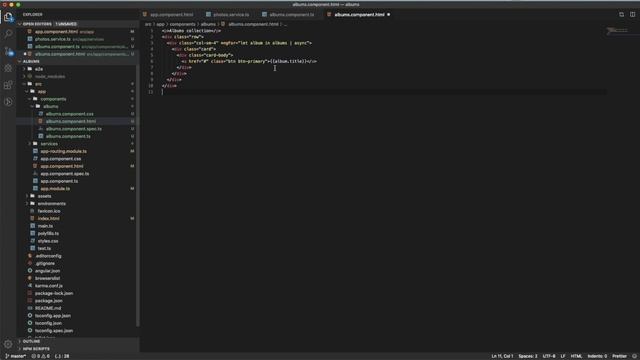Open app.component.html from Open Editors list
The image size is (640, 360).
point(78,32)
